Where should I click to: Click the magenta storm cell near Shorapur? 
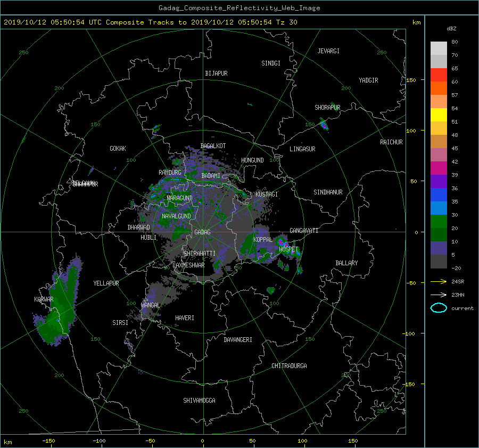click(324, 125)
